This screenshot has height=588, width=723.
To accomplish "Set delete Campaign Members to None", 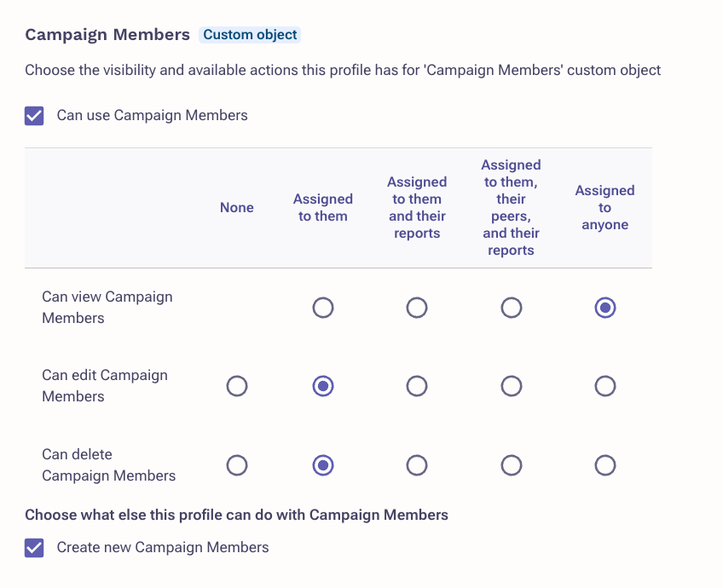I will pyautogui.click(x=237, y=465).
